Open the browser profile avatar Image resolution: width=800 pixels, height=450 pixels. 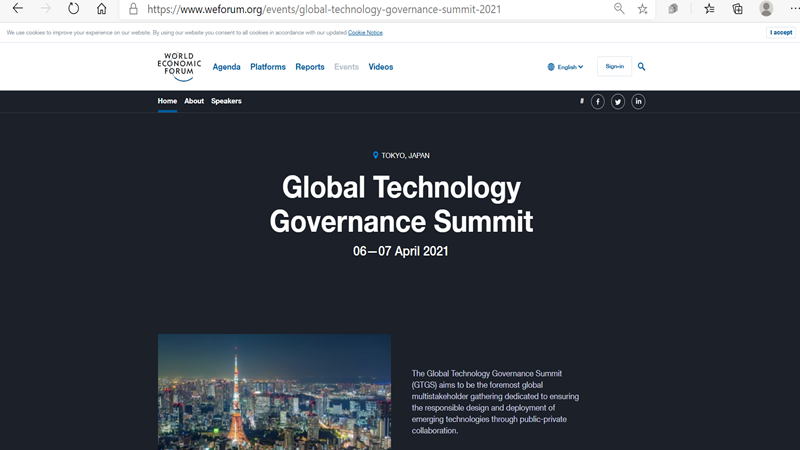click(x=766, y=8)
